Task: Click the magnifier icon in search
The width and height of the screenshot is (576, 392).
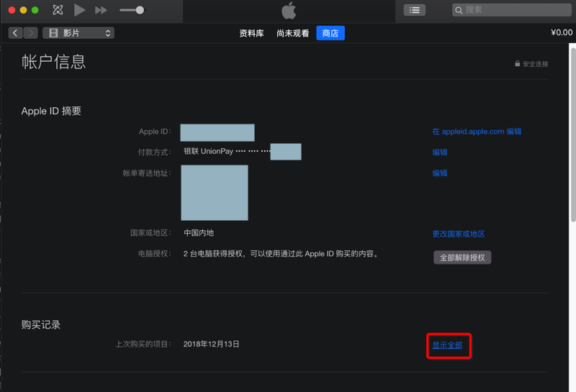Action: [x=459, y=10]
